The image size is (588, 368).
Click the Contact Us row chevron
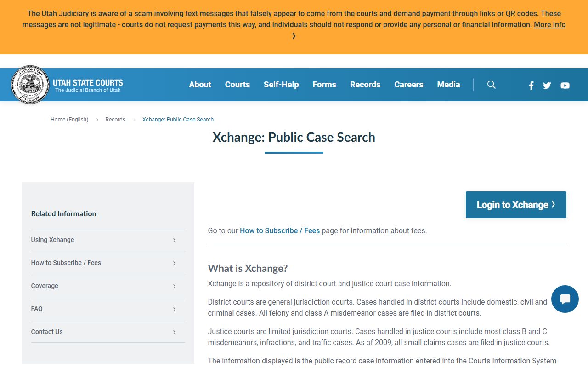point(174,332)
